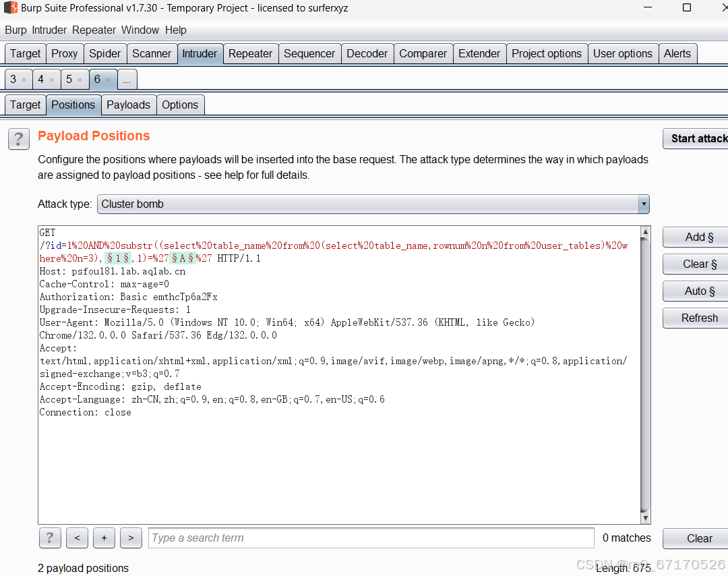Click the '2 payload positions' status text
The width and height of the screenshot is (728, 576).
pos(83,568)
